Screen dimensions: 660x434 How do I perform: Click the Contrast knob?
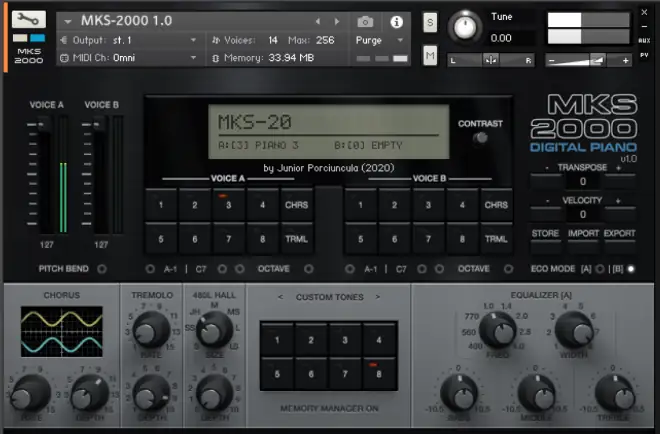[x=480, y=138]
